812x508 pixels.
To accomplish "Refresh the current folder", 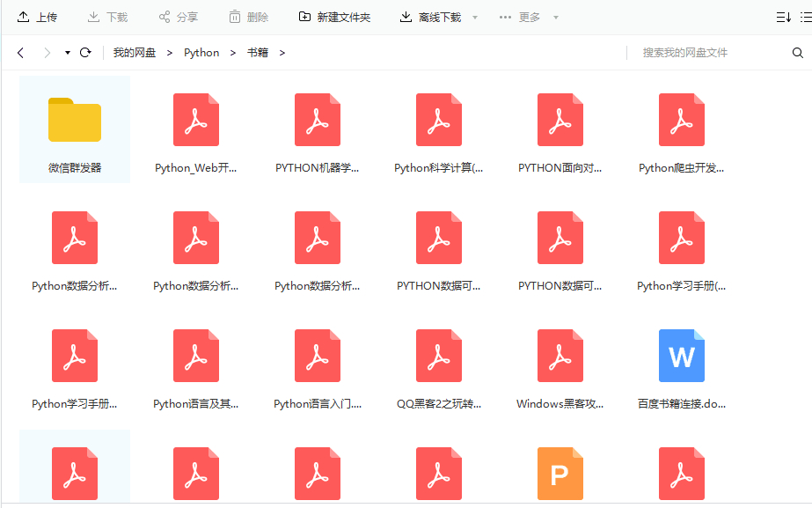I will [x=85, y=52].
